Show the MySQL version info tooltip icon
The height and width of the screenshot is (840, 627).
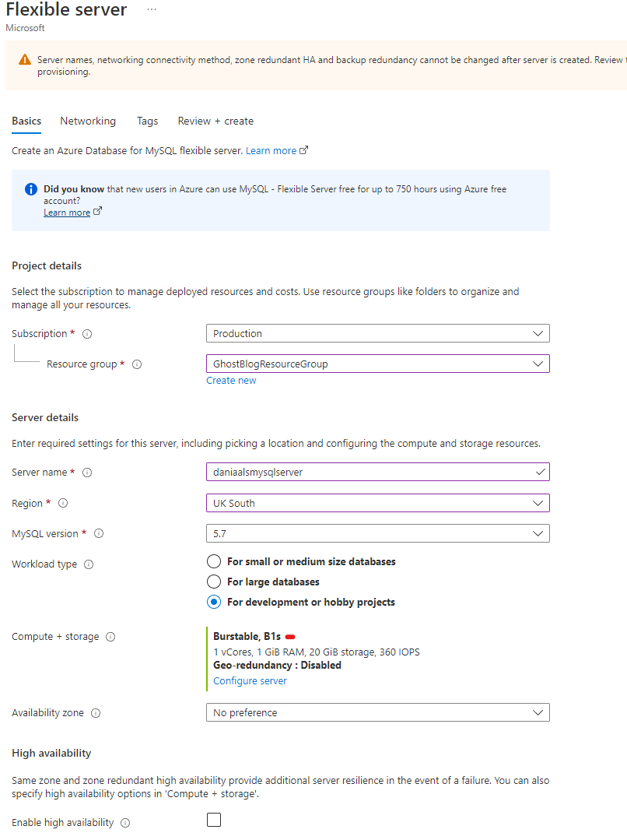pyautogui.click(x=99, y=533)
